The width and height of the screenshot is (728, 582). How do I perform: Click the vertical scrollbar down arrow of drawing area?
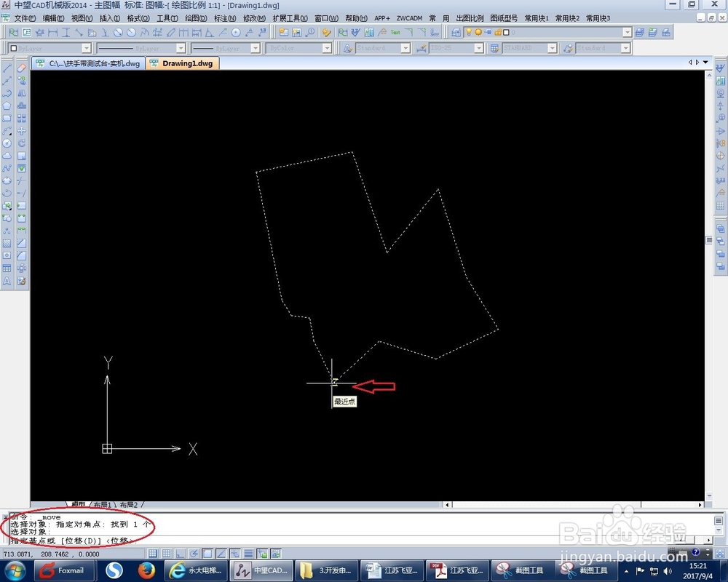(709, 496)
